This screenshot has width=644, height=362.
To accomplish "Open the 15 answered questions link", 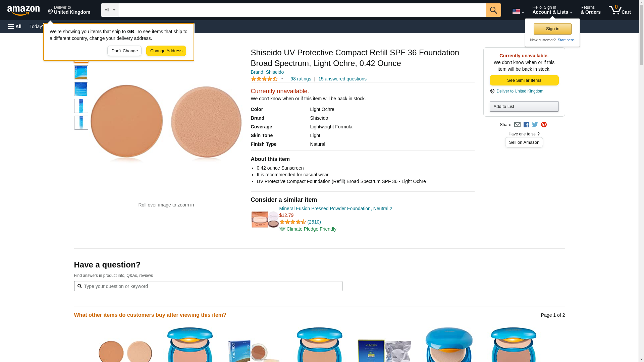I will [342, 79].
